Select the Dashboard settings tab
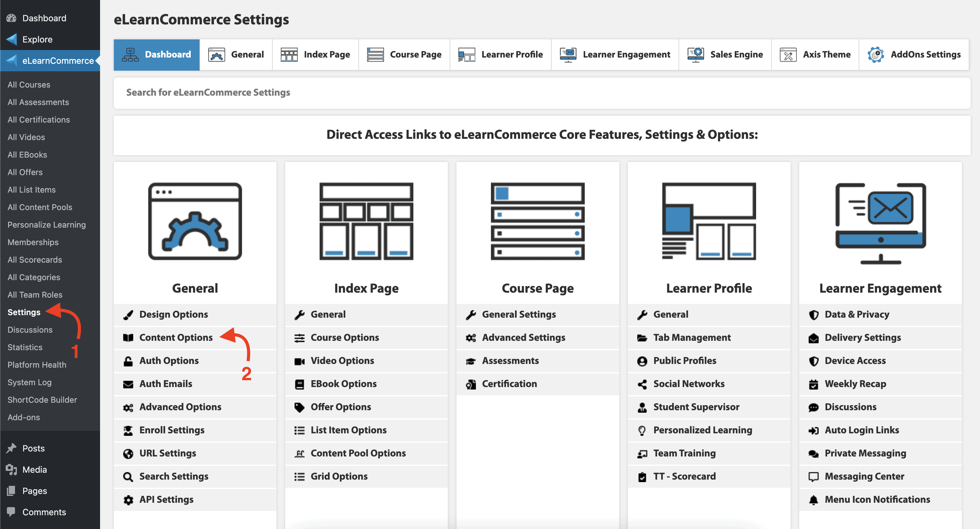 [157, 55]
